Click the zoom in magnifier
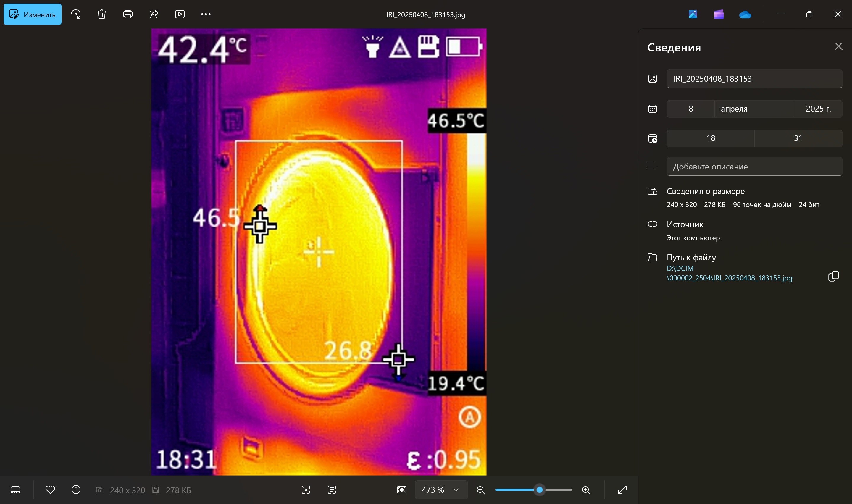This screenshot has width=852, height=504. (586, 490)
